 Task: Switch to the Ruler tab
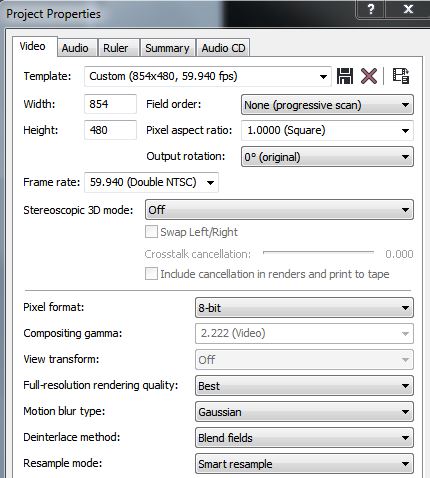click(x=116, y=48)
